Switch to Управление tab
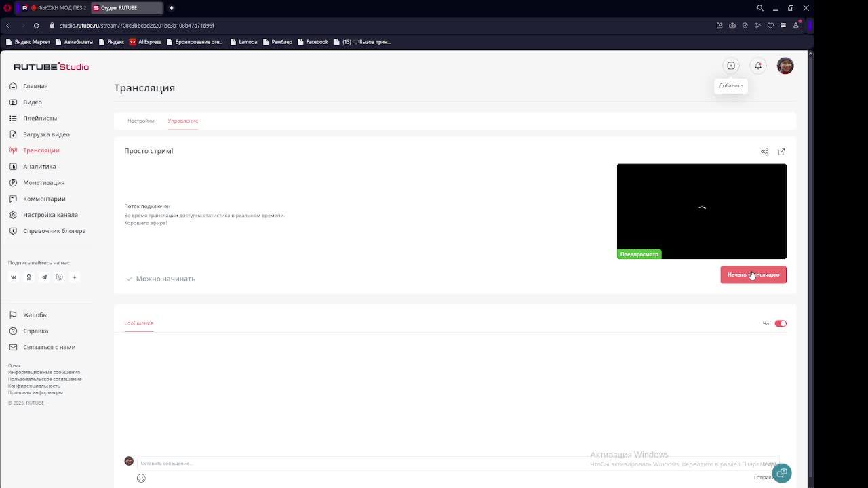Viewport: 868px width, 488px height. pos(183,121)
